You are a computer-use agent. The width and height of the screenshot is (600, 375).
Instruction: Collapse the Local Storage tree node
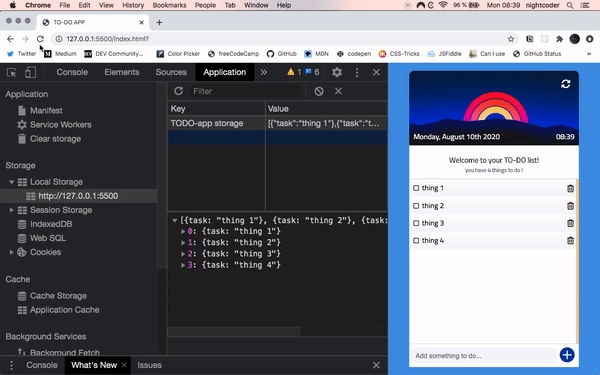click(x=11, y=182)
